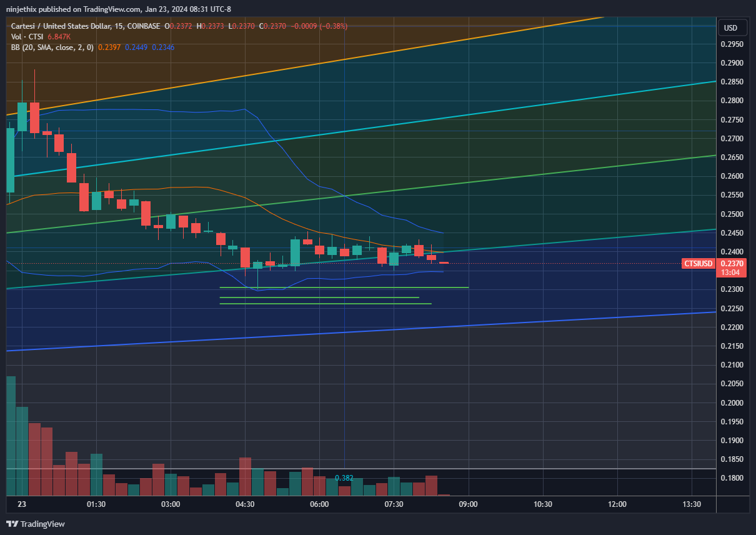Viewport: 756px width, 535px height.
Task: Select the BB (20, SMA, close, 2, 0) legend
Action: pyautogui.click(x=52, y=47)
